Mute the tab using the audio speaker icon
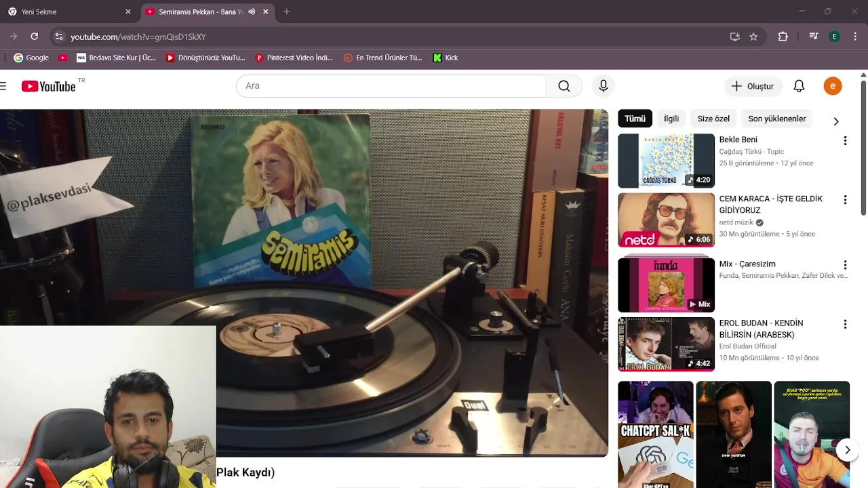Viewport: 868px width, 488px height. pyautogui.click(x=252, y=12)
